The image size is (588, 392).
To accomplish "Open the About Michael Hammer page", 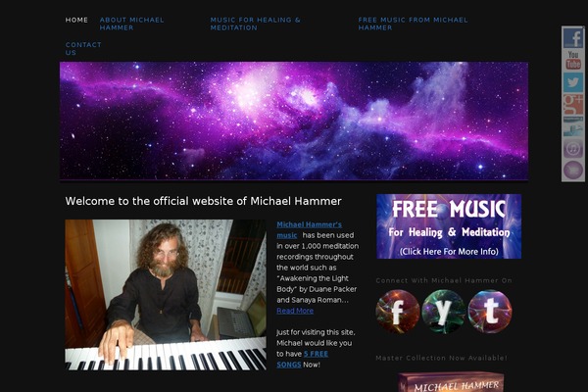I will 131,24.
